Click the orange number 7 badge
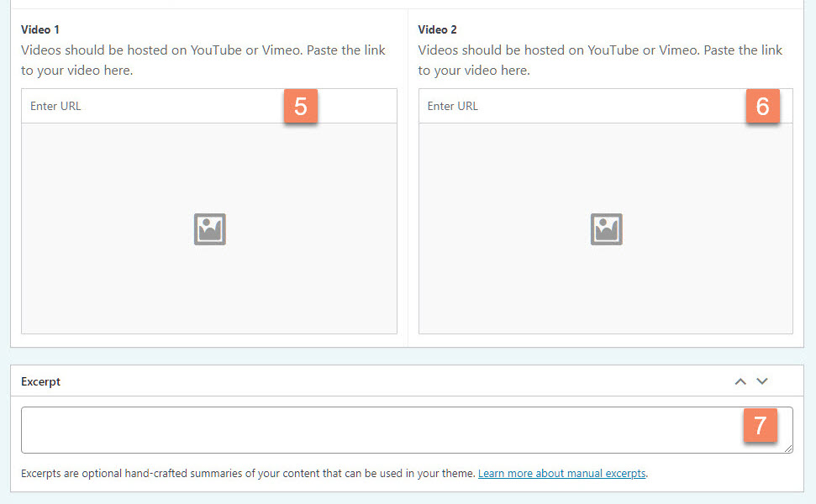The image size is (816, 504). [x=760, y=426]
